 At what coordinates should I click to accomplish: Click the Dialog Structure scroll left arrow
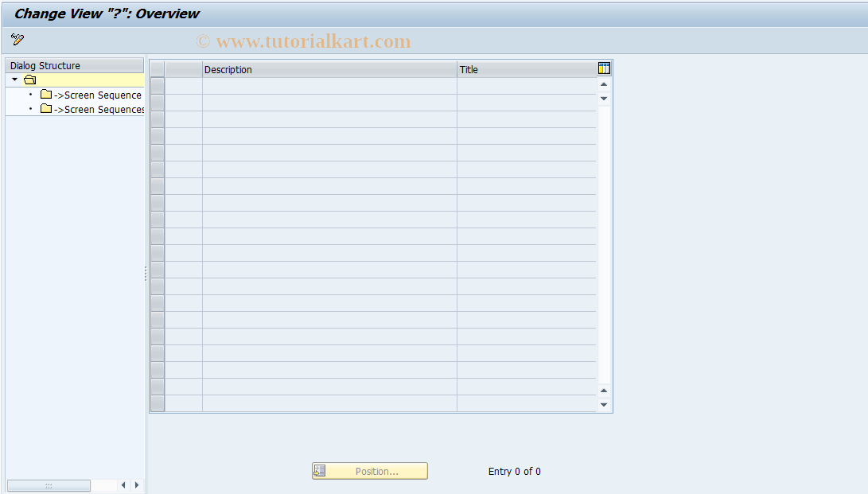(x=123, y=485)
